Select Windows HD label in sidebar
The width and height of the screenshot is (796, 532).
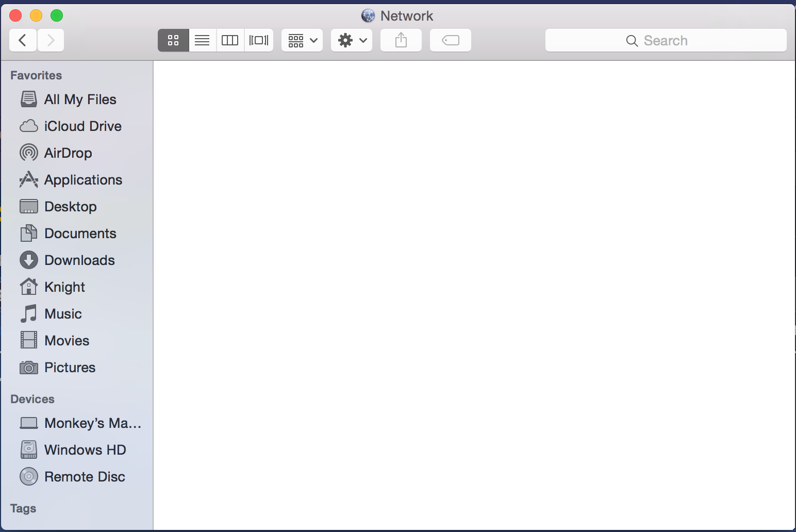coord(86,450)
